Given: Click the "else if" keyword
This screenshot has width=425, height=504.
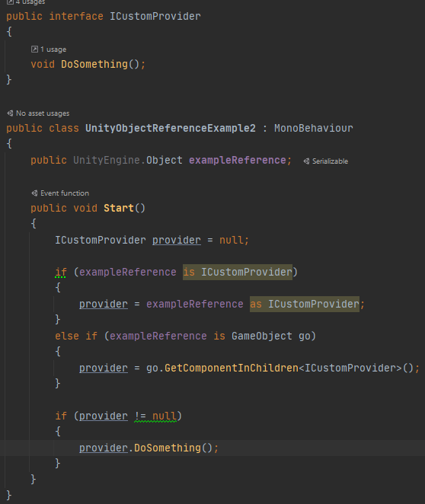Looking at the screenshot, I should (x=76, y=337).
